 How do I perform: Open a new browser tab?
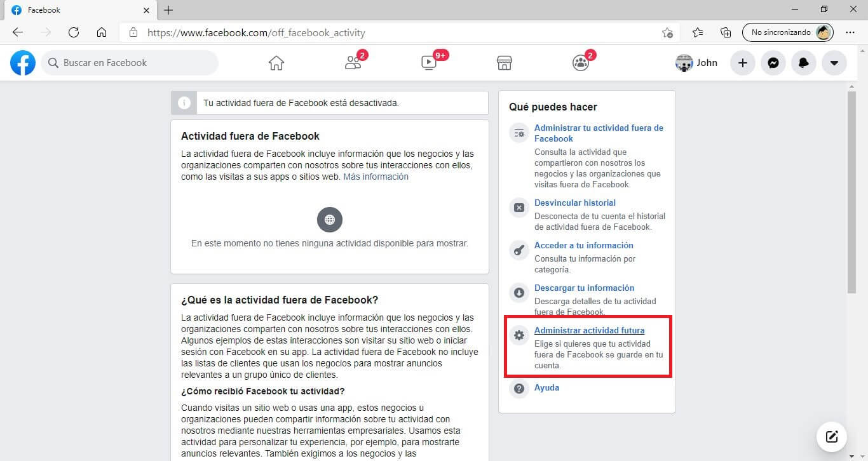pos(168,10)
